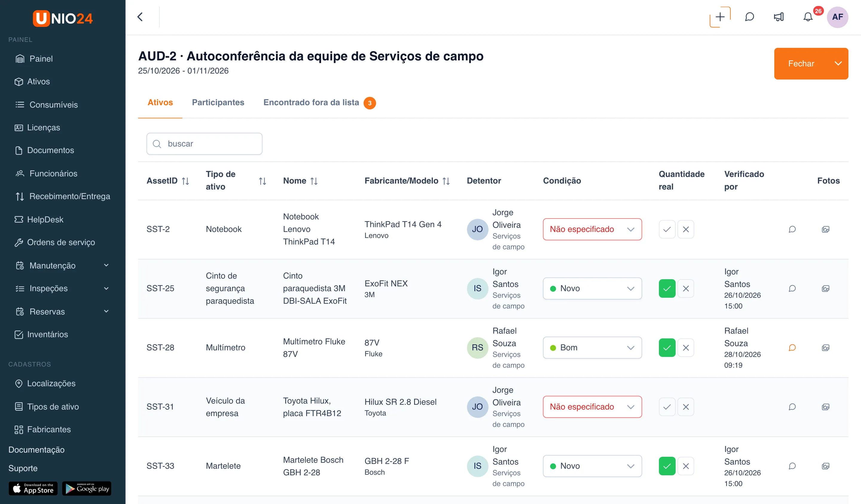Viewport: 861px width, 504px height.
Task: Sort table by Tipo de ativo
Action: 262,181
